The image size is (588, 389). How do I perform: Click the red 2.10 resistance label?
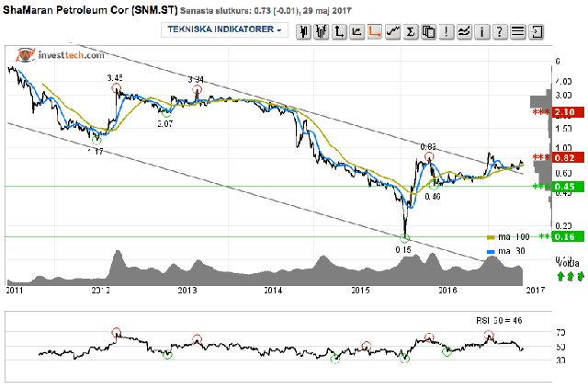568,112
